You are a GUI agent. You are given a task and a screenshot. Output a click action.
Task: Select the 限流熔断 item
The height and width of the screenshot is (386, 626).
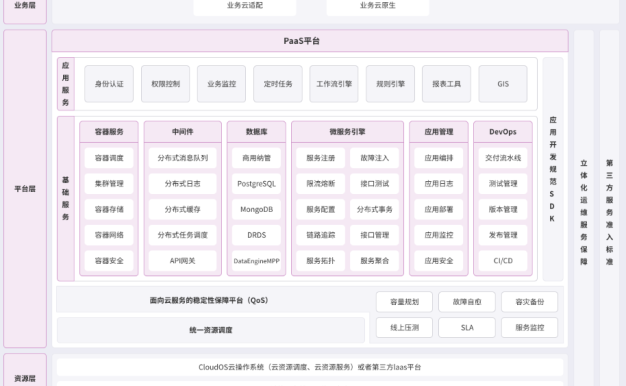(x=321, y=184)
